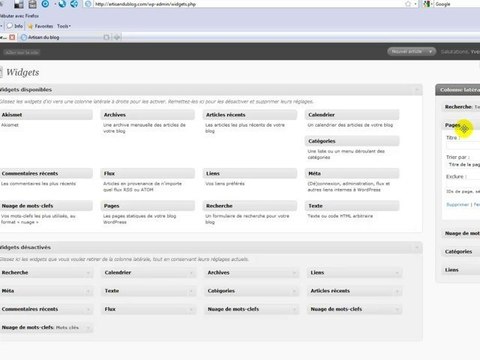Select the Catégories available widget

point(352,141)
